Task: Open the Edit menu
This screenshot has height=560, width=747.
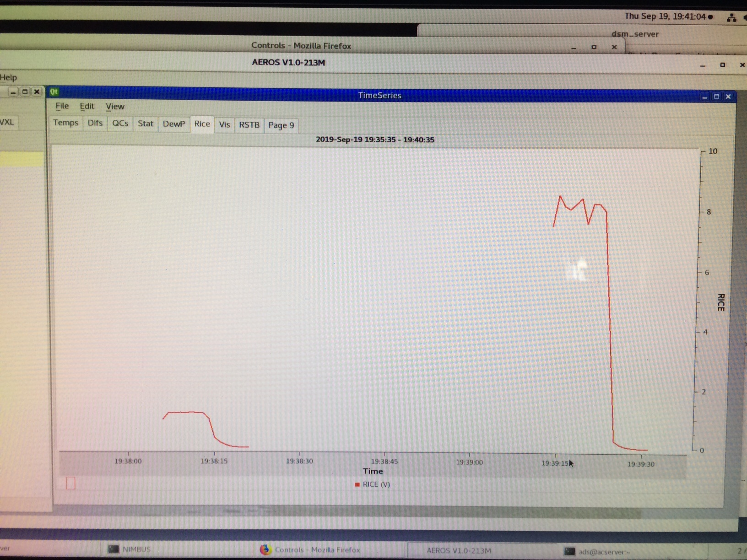Action: 87,107
